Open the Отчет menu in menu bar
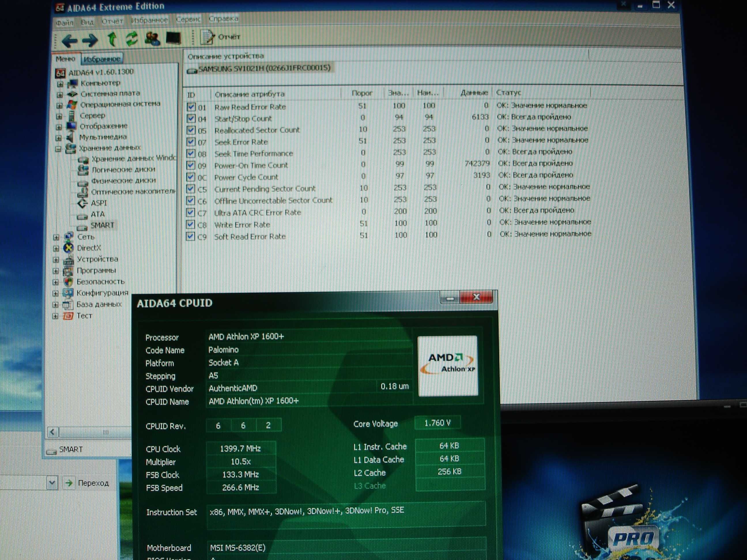 click(112, 21)
